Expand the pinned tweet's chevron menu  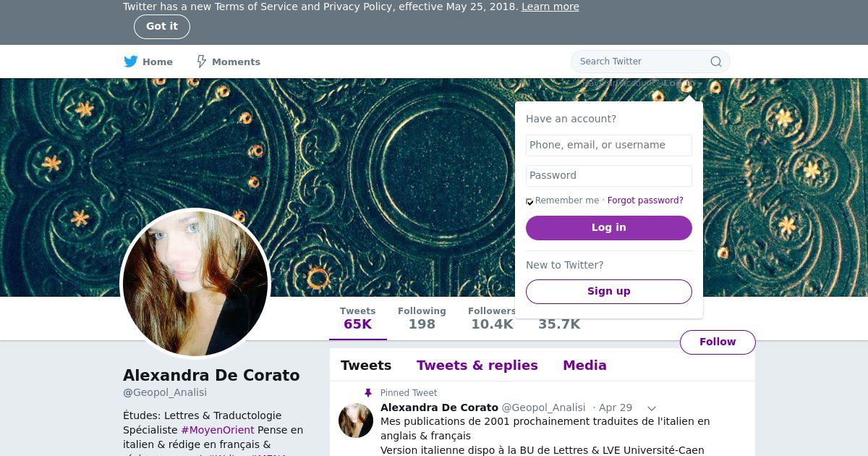tap(651, 408)
